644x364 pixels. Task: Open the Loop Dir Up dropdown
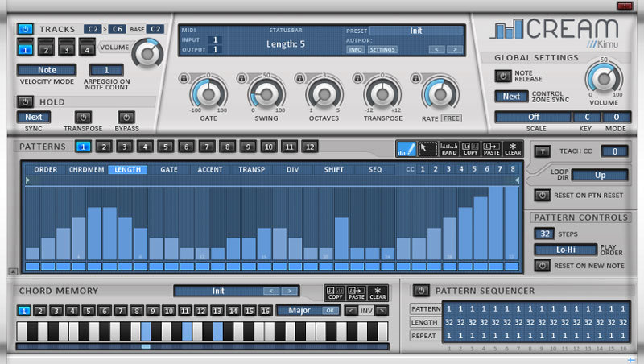(600, 175)
